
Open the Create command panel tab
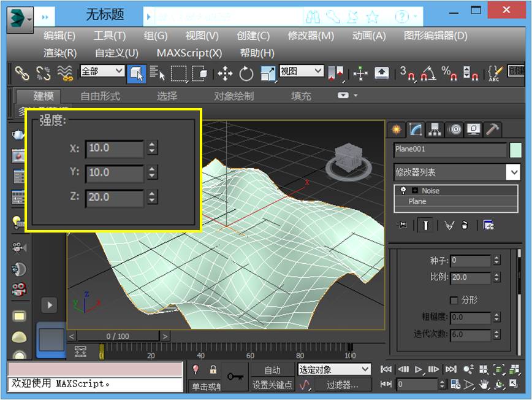[397, 129]
